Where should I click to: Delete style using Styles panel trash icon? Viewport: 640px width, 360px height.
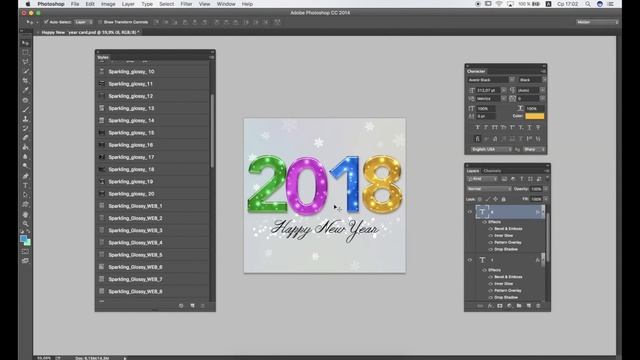point(203,306)
